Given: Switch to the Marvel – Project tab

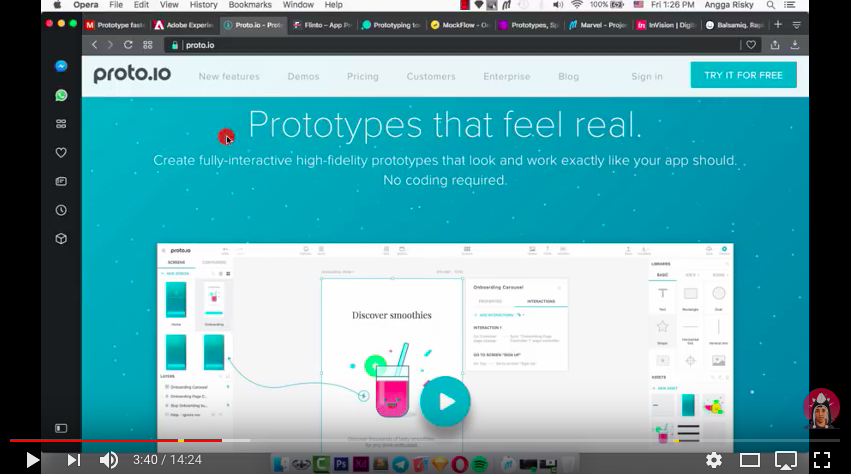Looking at the screenshot, I should tap(598, 25).
